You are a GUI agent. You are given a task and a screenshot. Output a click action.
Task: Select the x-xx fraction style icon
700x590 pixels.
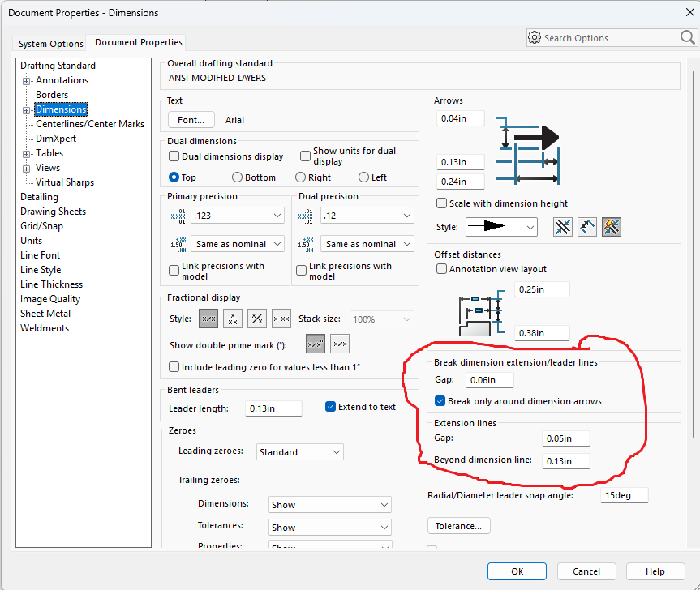[281, 319]
